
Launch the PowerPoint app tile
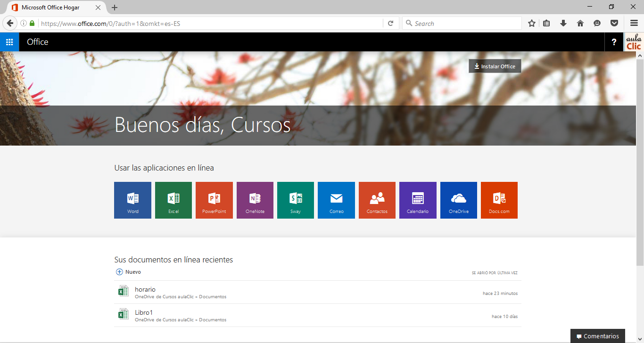[x=214, y=200]
